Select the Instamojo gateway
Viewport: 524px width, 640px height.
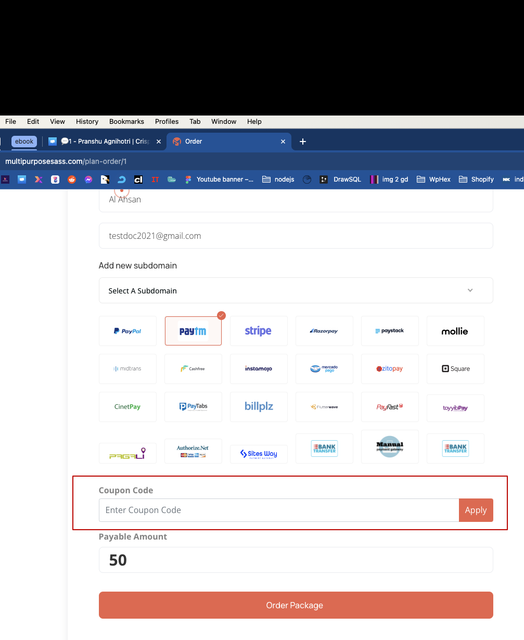pos(259,369)
